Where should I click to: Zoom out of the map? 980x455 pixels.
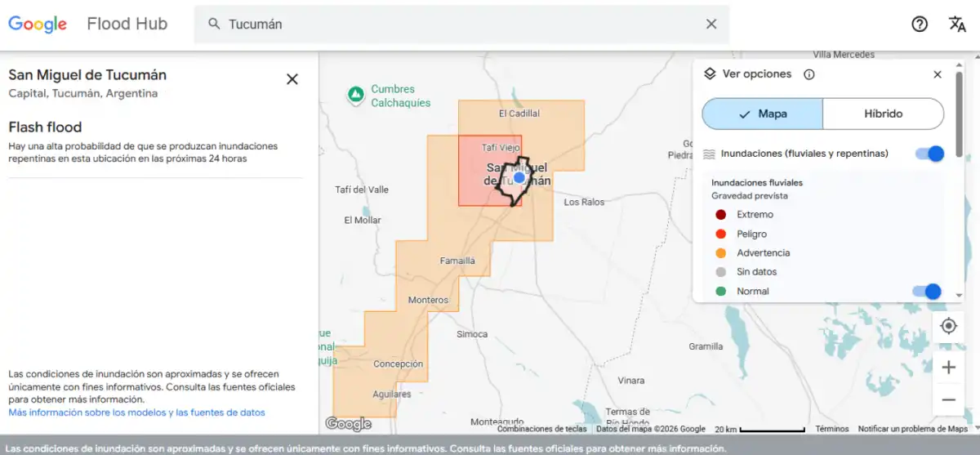948,400
